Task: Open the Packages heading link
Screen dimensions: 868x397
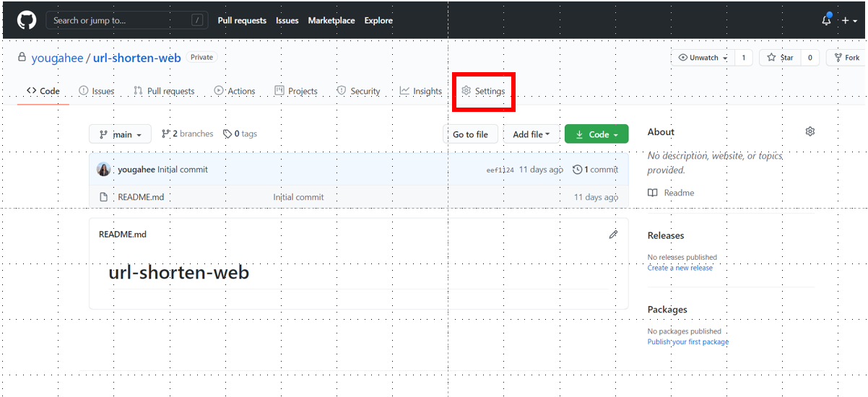Action: 667,310
